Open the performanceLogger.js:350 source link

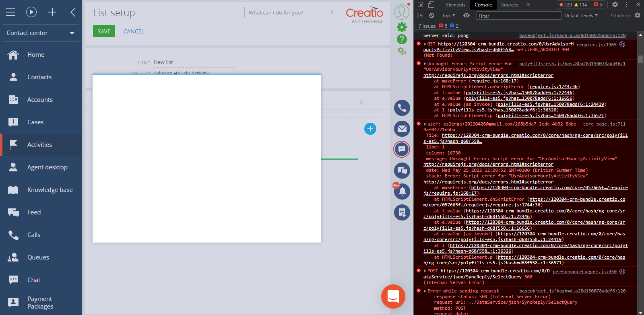click(584, 272)
